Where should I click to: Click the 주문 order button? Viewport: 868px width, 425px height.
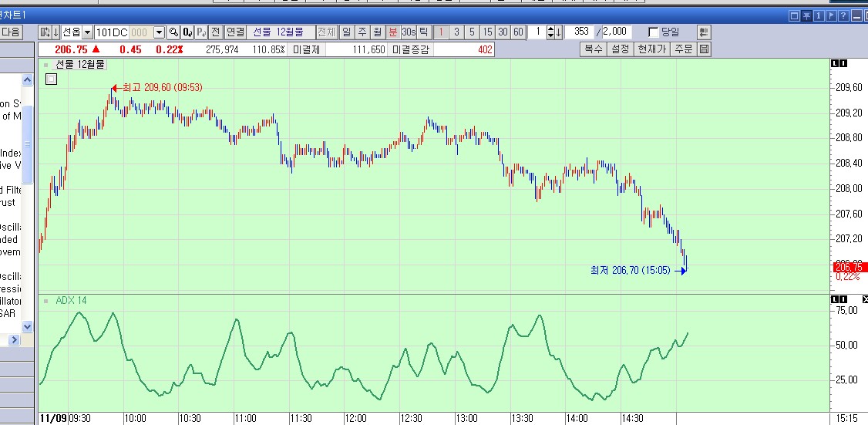coord(683,49)
